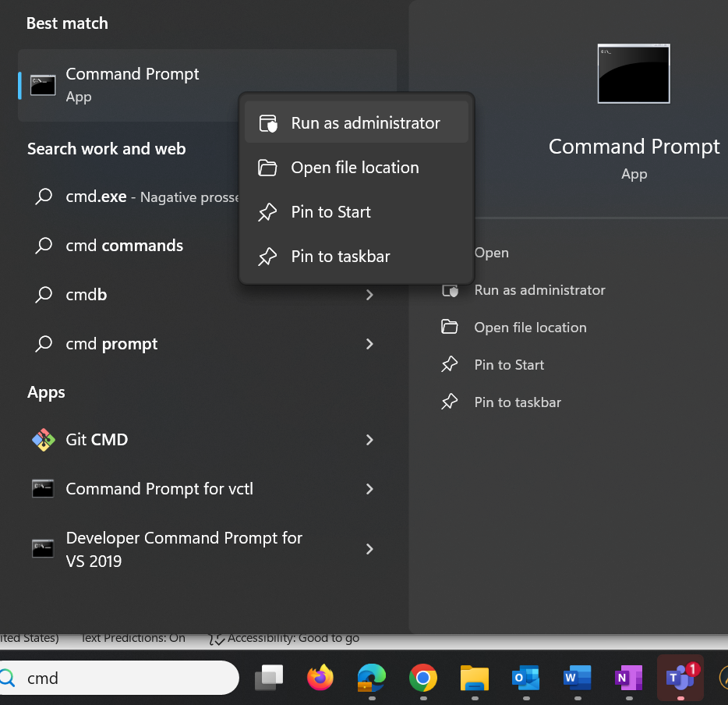The image size is (728, 705).
Task: Choose Open file location in context menu
Action: pos(356,168)
